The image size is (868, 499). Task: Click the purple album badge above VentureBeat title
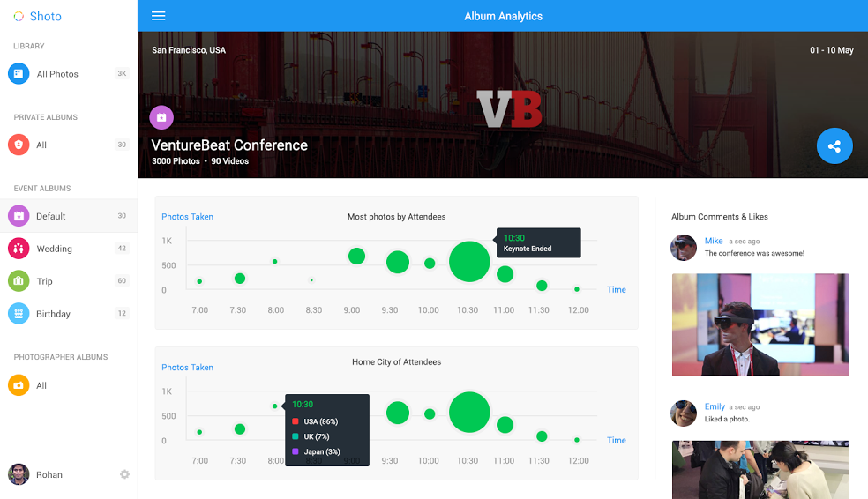tap(161, 117)
